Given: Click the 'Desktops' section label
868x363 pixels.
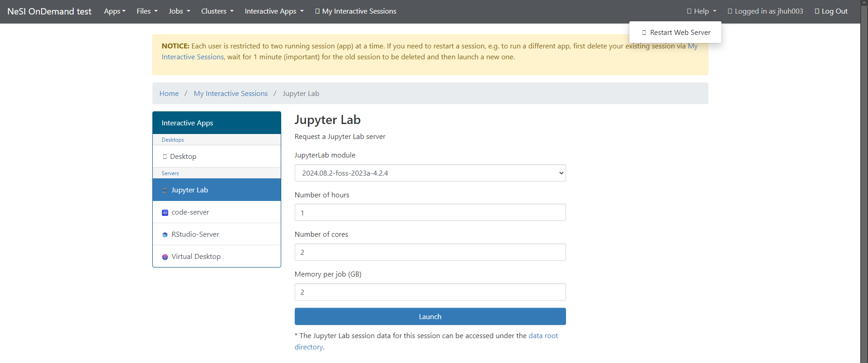Looking at the screenshot, I should point(173,140).
